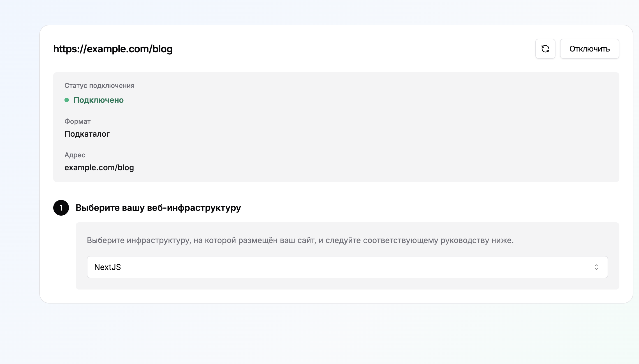
Task: Click the Адрес label
Action: (75, 155)
